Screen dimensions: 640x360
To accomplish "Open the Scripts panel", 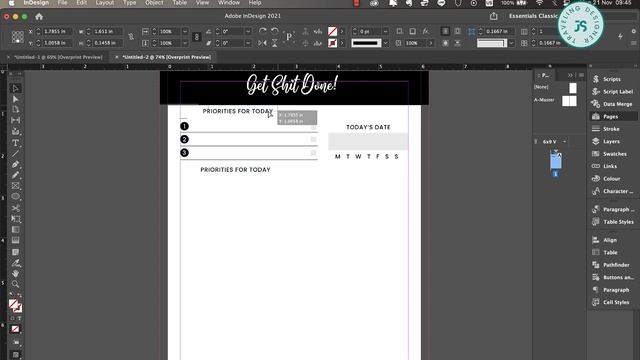I will [x=612, y=79].
